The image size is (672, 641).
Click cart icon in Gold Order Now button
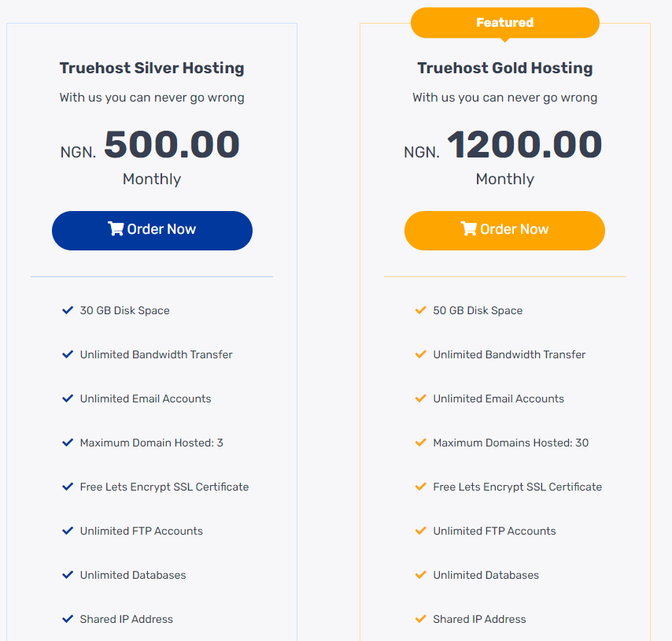(469, 228)
